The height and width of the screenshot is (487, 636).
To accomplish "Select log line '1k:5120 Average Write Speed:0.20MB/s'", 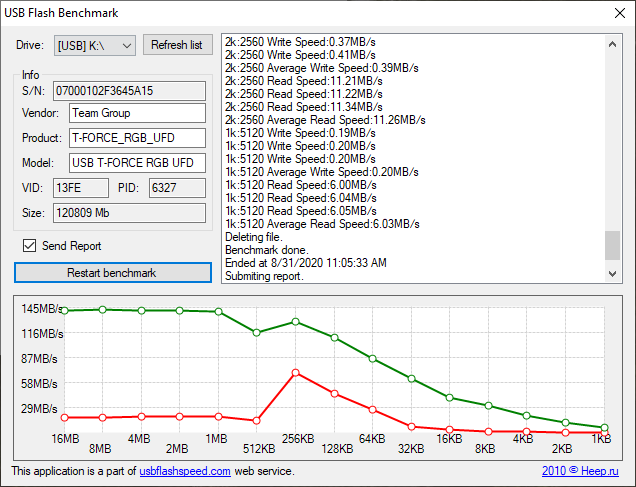I will pyautogui.click(x=322, y=172).
